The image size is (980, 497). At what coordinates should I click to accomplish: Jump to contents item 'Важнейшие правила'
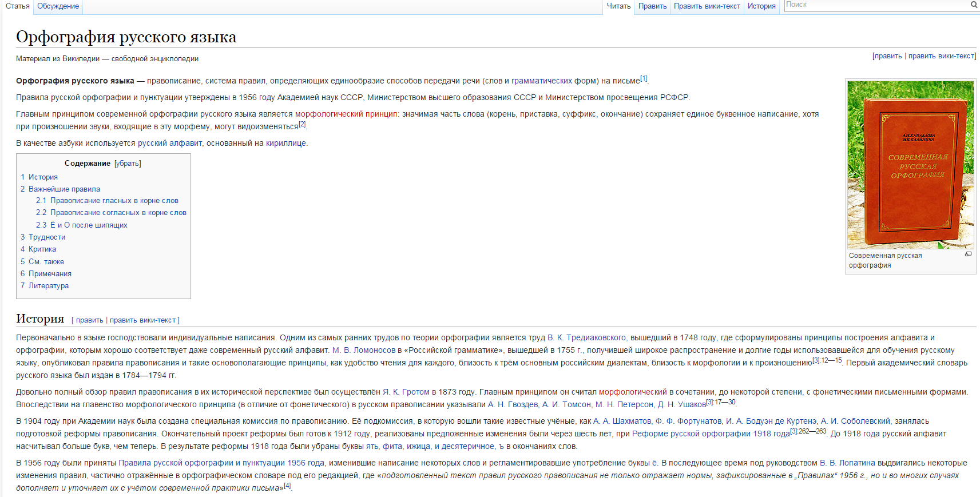(x=64, y=189)
